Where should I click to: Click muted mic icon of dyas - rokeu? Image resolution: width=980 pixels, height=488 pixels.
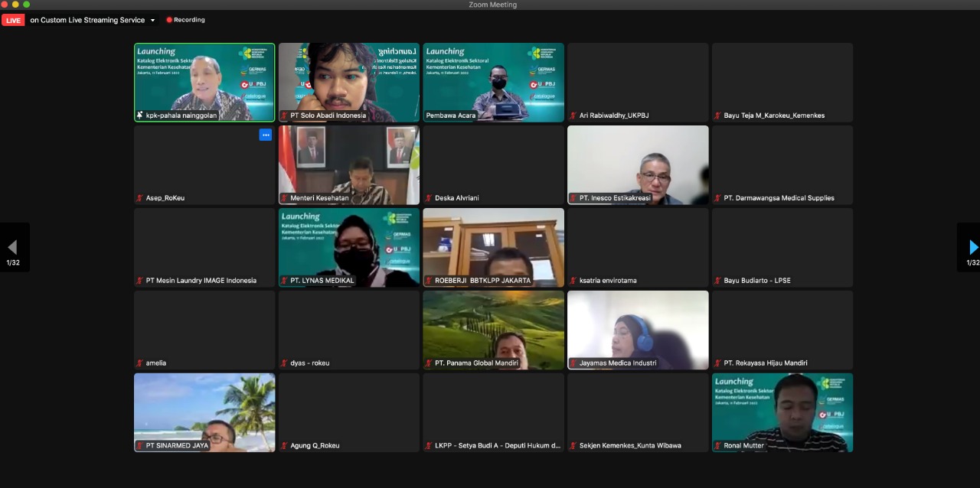(284, 363)
